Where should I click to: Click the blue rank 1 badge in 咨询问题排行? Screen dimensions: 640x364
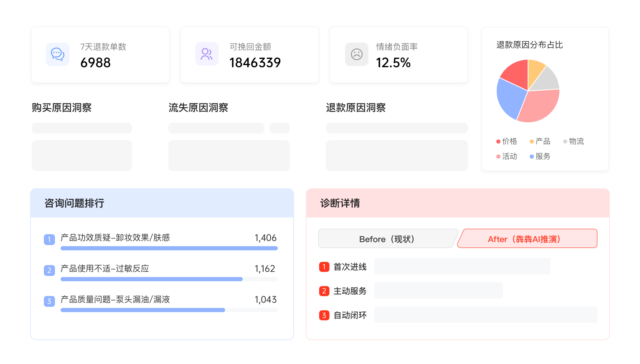pyautogui.click(x=49, y=240)
